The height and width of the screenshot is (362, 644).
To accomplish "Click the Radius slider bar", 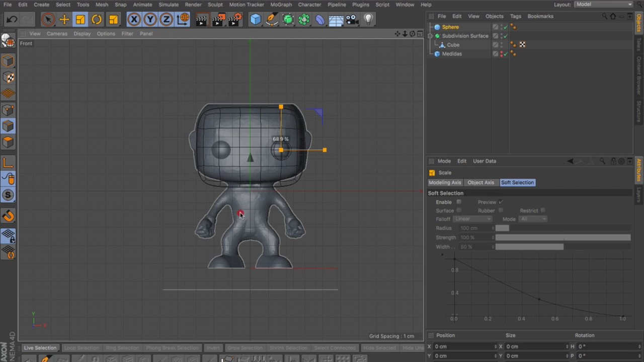I will 562,228.
